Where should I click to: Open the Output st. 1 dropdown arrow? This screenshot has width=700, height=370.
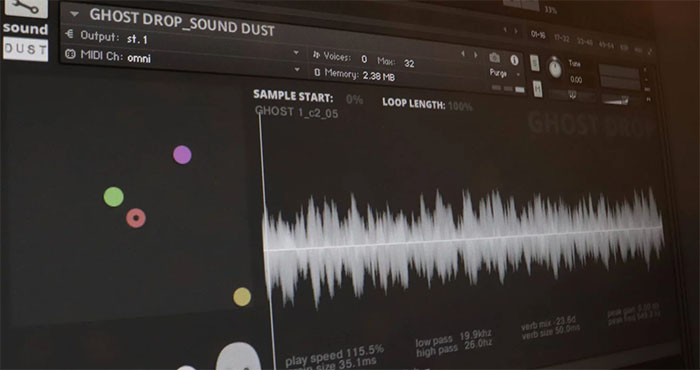click(x=296, y=53)
